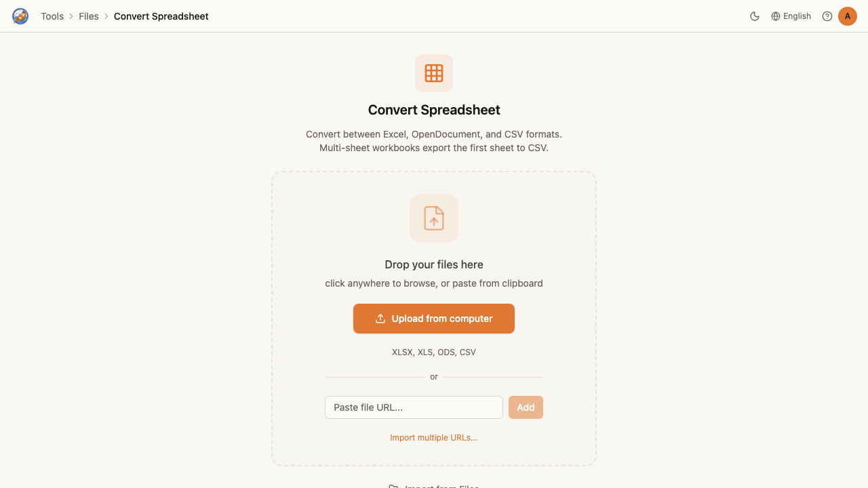This screenshot has width=868, height=488.
Task: Focus the Paste file URL field
Action: 414,407
